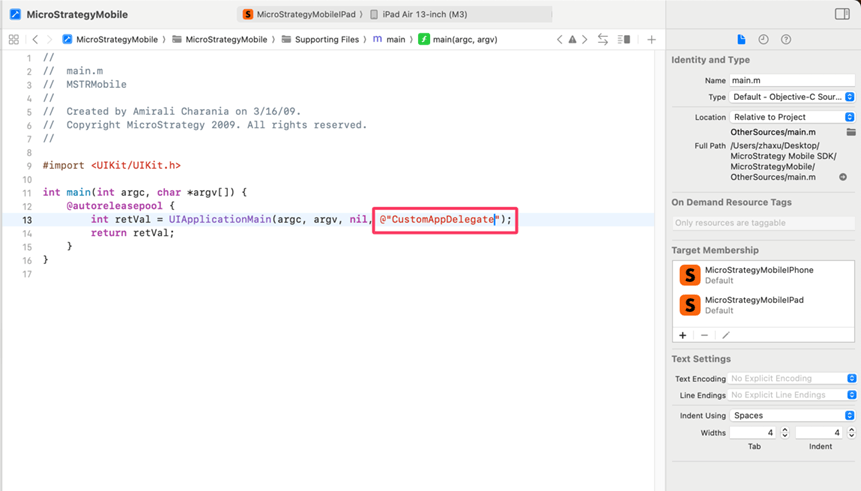Open the file Type dropdown
This screenshot has height=491, width=861.
792,97
